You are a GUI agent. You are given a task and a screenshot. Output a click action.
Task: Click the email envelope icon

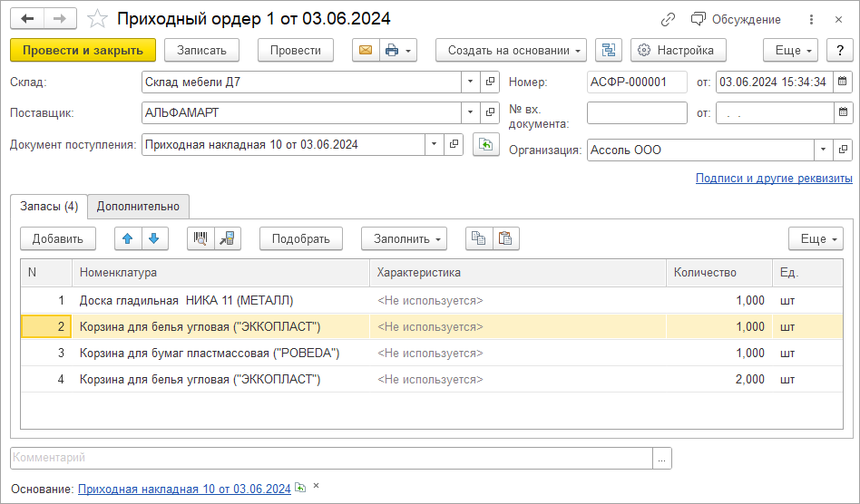point(366,51)
